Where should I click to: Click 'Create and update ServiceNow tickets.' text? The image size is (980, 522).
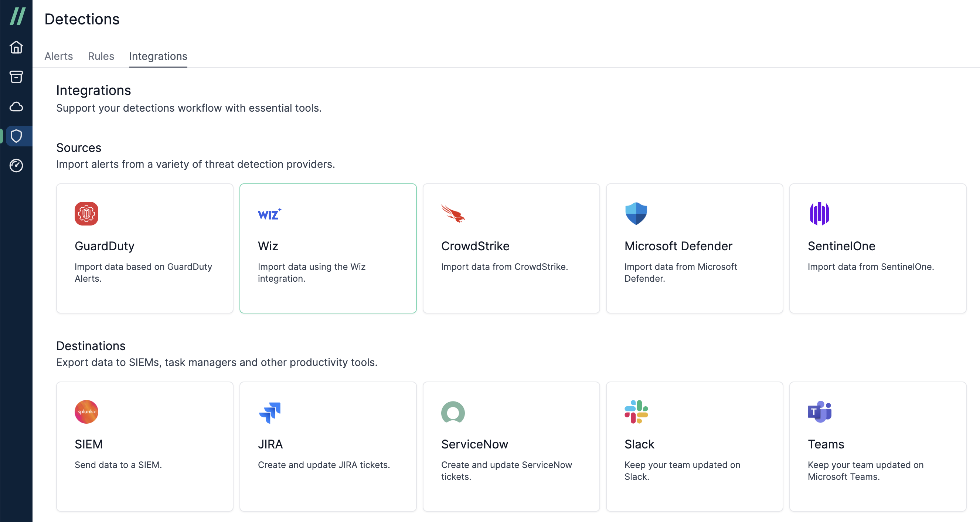[x=506, y=471]
